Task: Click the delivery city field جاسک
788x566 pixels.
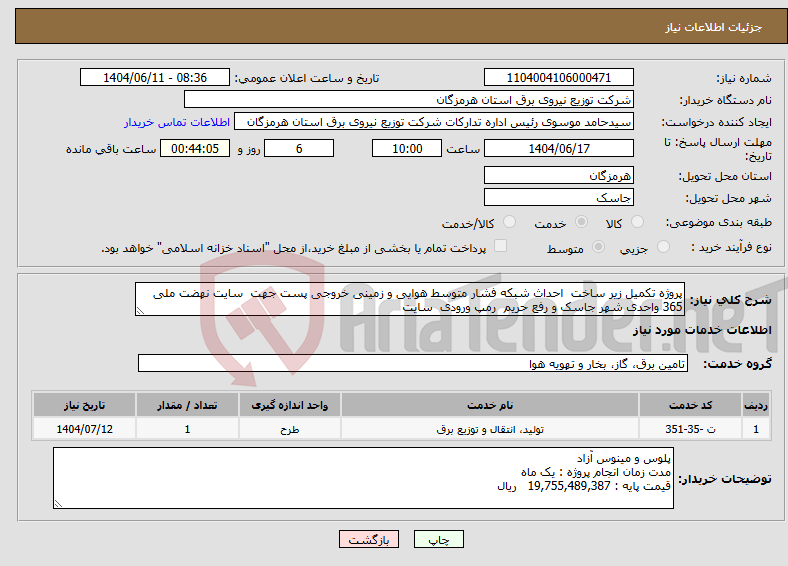Action: 558,197
